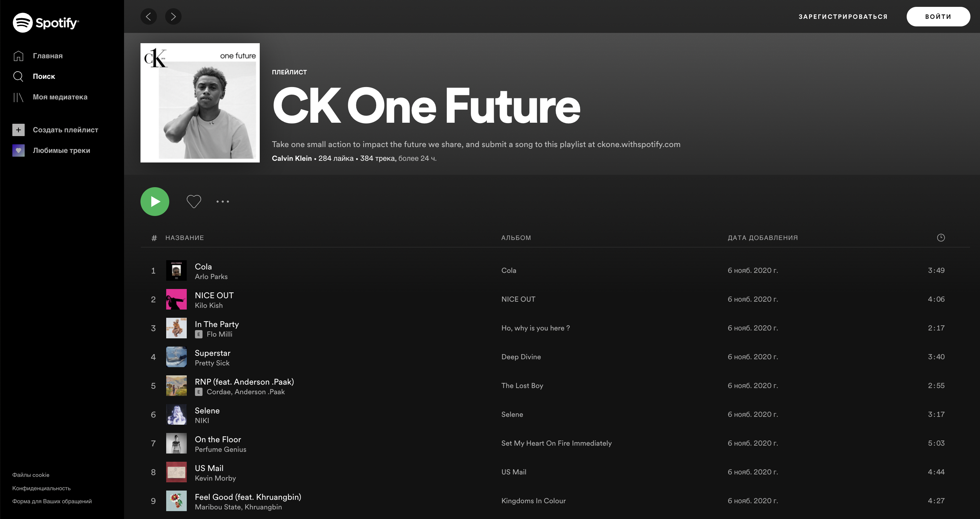Go back with the left arrow
The image size is (980, 519).
coord(149,16)
